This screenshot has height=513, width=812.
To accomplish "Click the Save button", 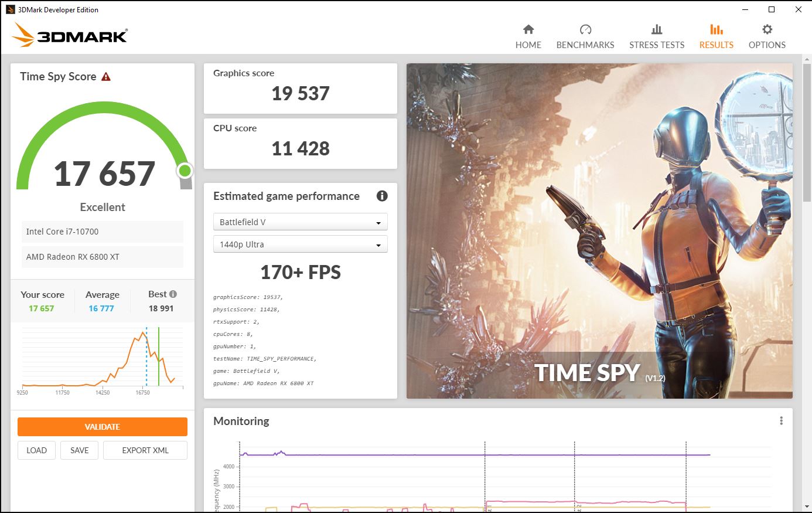I will point(80,450).
